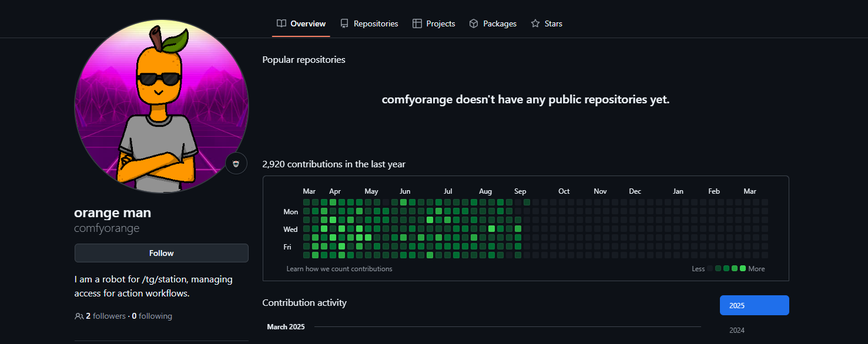
Task: Click the no public repositories message
Action: 525,99
